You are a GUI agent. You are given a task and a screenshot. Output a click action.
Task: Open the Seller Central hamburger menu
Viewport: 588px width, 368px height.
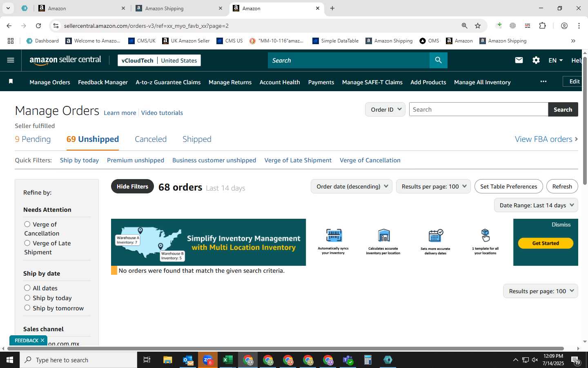click(x=11, y=60)
